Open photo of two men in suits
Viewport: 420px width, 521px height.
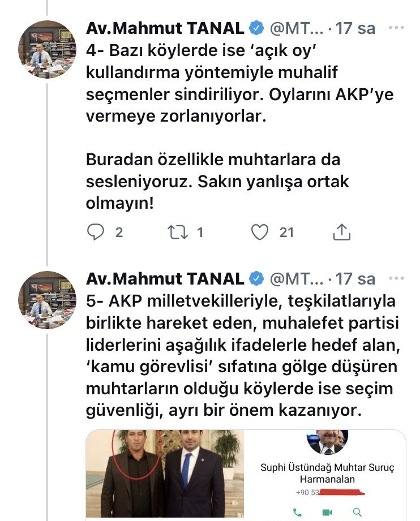pyautogui.click(x=165, y=475)
